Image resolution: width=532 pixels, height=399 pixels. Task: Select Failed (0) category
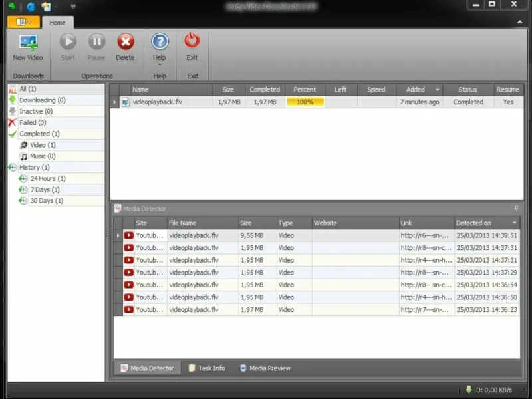(57, 122)
